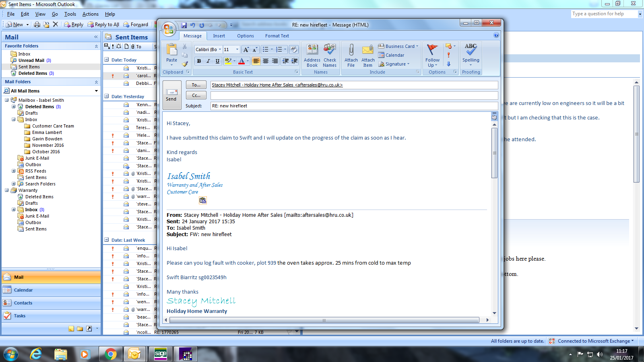
Task: Click Undo in message Quick Access toolbar
Action: point(193,25)
